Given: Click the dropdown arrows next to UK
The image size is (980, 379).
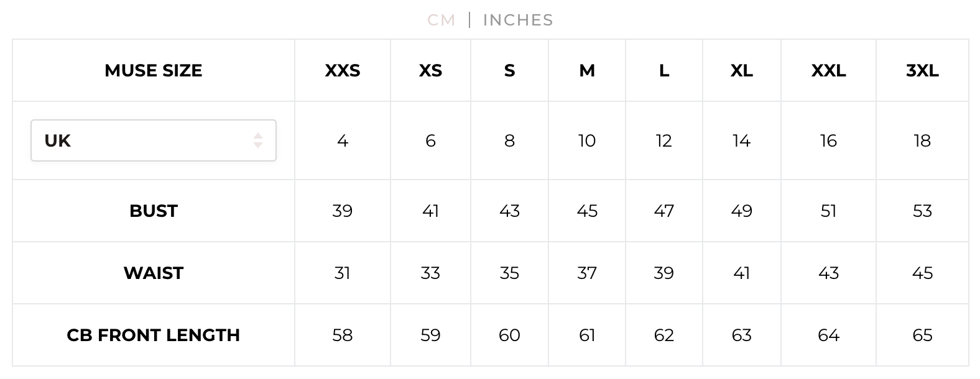Looking at the screenshot, I should point(258,140).
